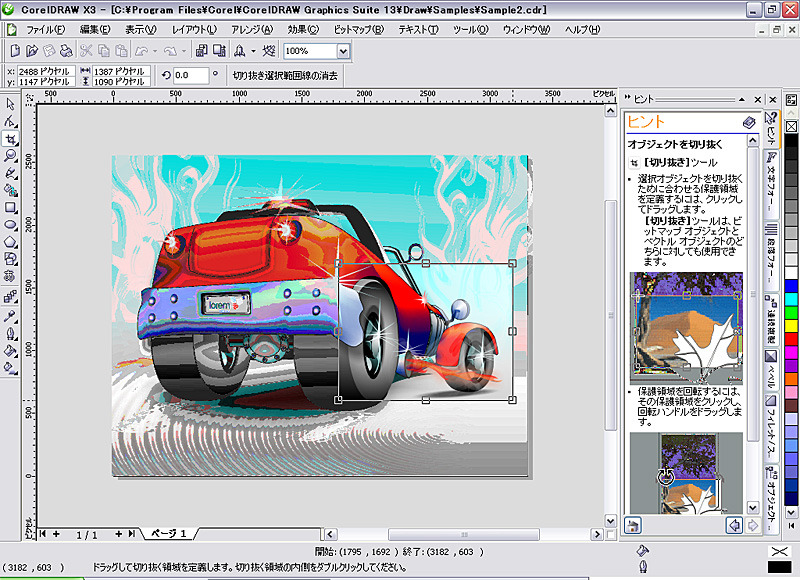This screenshot has height=580, width=800.
Task: Select the Shape tool
Action: point(10,121)
